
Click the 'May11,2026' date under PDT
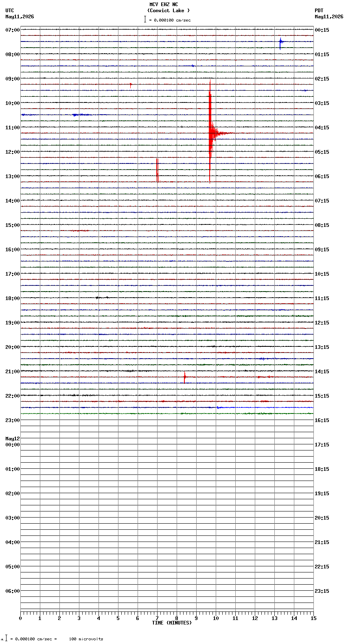329,17
